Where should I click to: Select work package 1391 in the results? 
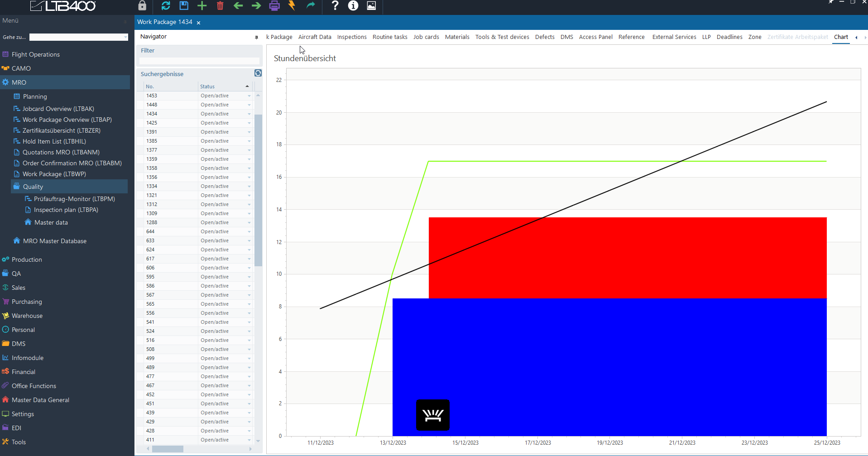click(152, 132)
